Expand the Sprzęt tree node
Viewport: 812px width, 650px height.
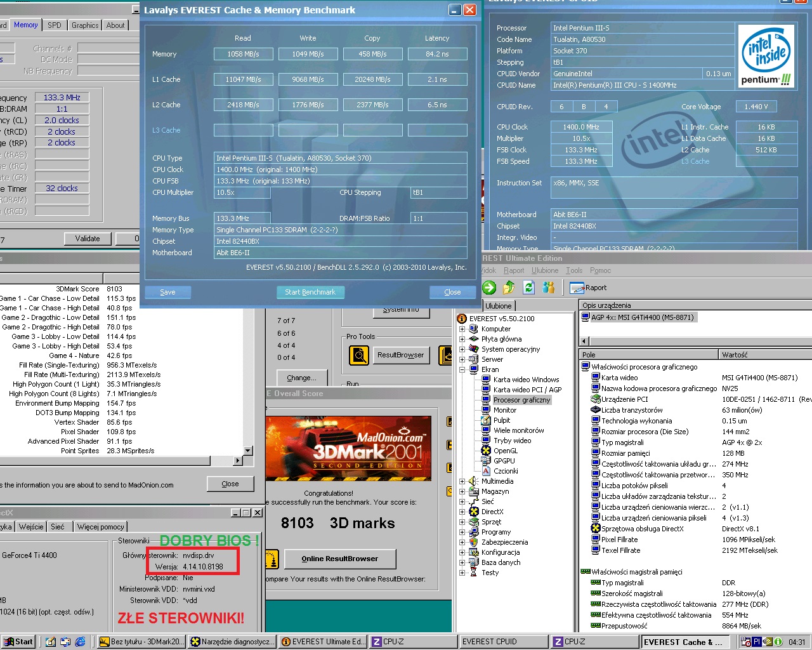[x=462, y=522]
